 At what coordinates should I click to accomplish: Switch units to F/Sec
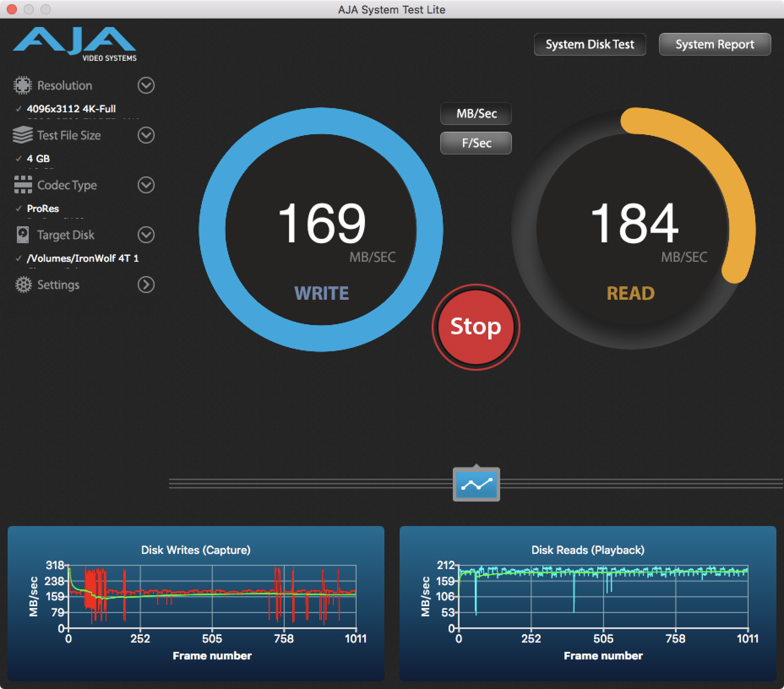point(476,143)
